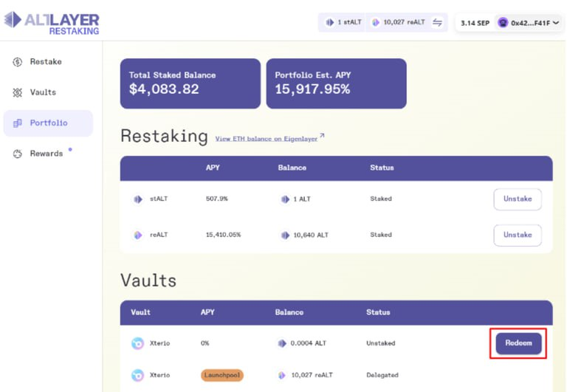Click the AltLayer Restaking logo
Screen dimensions: 567x392
[x=52, y=24]
